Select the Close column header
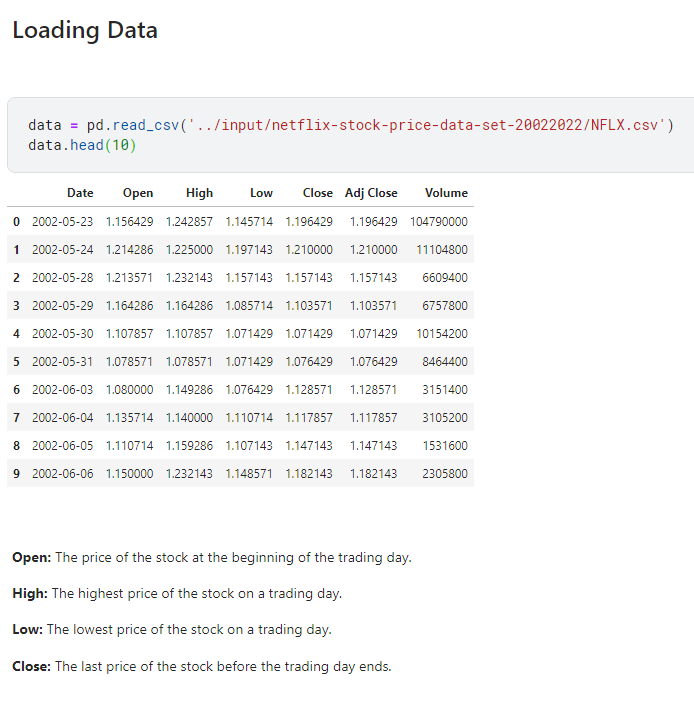 [x=318, y=193]
